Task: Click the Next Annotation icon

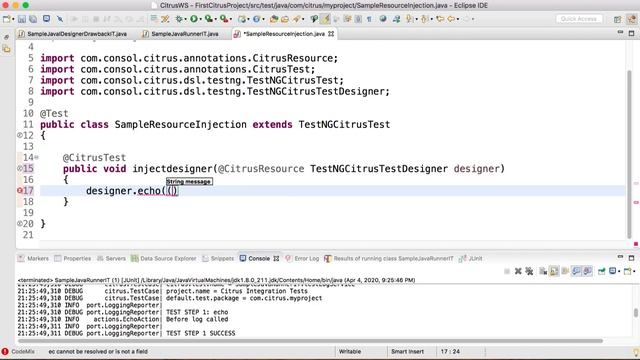Action: [x=409, y=19]
